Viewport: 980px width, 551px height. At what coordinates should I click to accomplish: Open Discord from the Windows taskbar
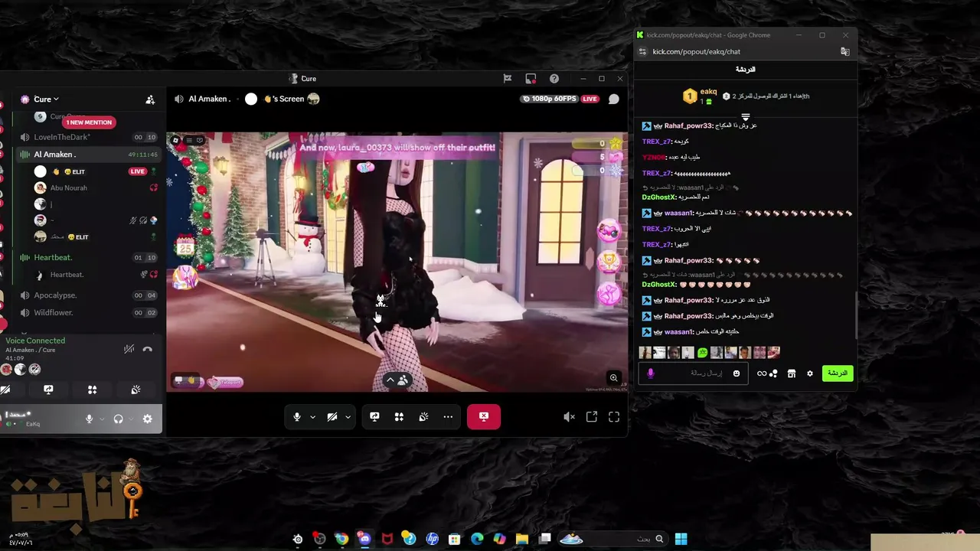tap(364, 539)
